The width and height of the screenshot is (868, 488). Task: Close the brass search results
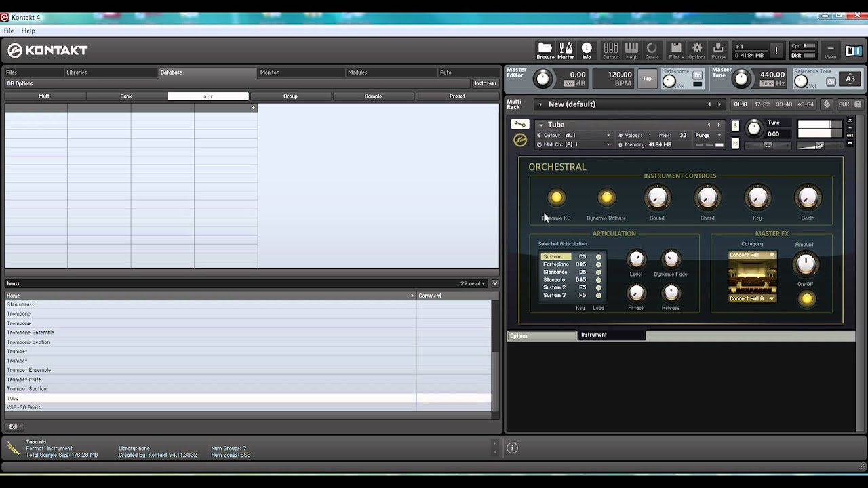point(495,283)
